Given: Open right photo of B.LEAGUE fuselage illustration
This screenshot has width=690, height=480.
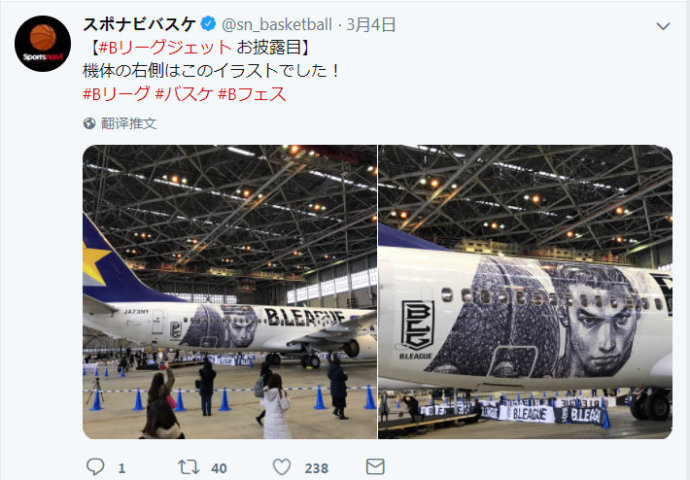Looking at the screenshot, I should pyautogui.click(x=525, y=292).
